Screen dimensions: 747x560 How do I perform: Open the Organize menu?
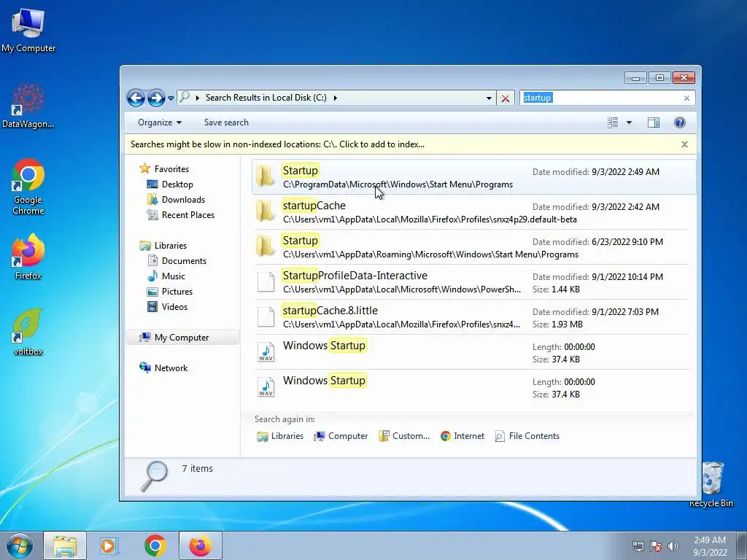160,122
